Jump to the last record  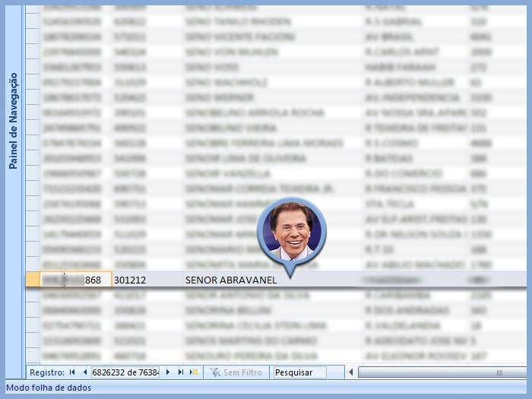pos(181,372)
